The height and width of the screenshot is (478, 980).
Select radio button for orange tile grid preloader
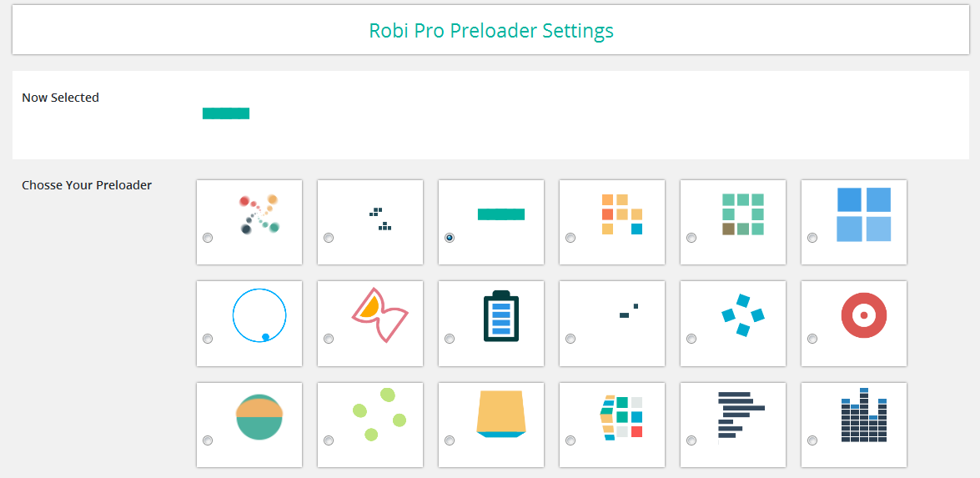pyautogui.click(x=570, y=238)
